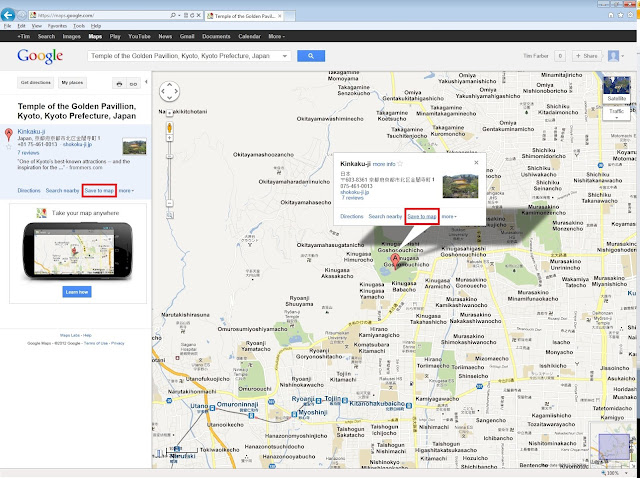This screenshot has height=478, width=640.
Task: Open the notifications count box
Action: [560, 56]
